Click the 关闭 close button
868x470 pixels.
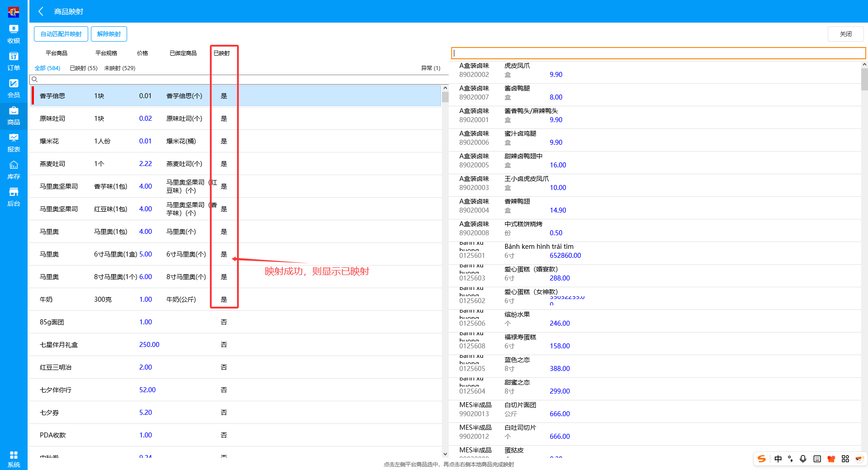(x=845, y=34)
